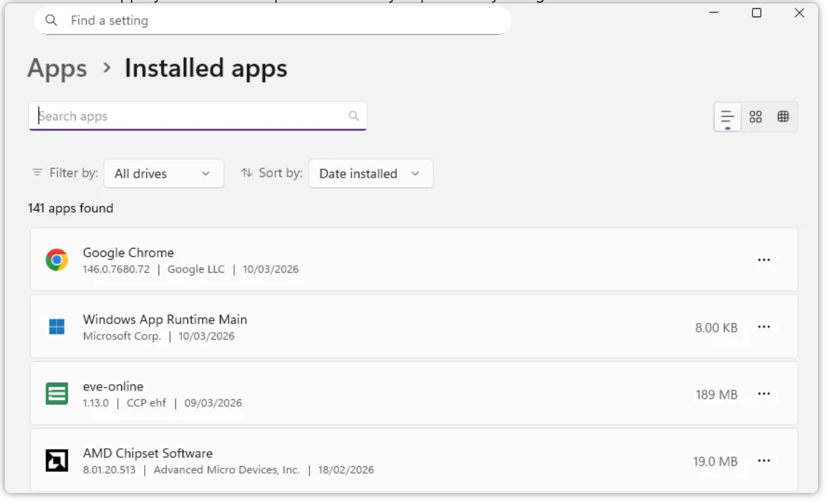Switch to table view layout

[x=783, y=117]
